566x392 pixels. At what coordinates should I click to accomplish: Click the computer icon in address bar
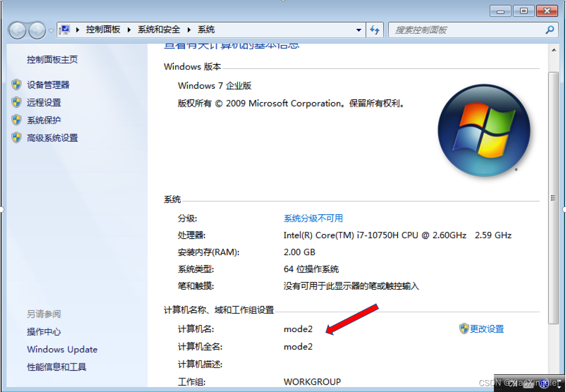click(65, 30)
